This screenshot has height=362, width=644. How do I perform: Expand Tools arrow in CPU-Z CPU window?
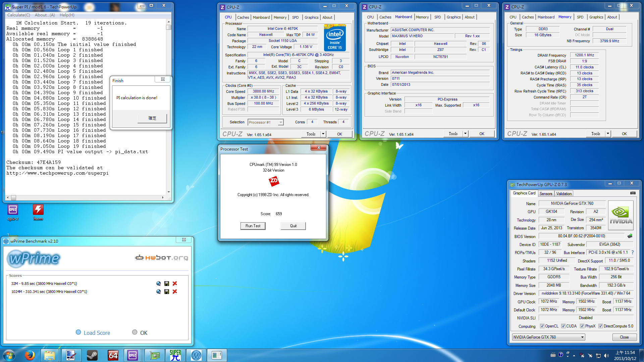click(x=323, y=134)
